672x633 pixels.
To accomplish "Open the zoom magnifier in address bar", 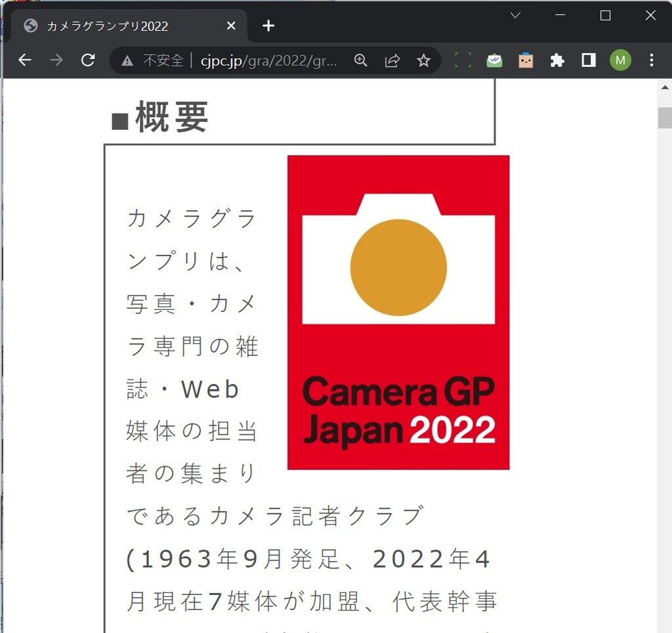I will [x=361, y=60].
